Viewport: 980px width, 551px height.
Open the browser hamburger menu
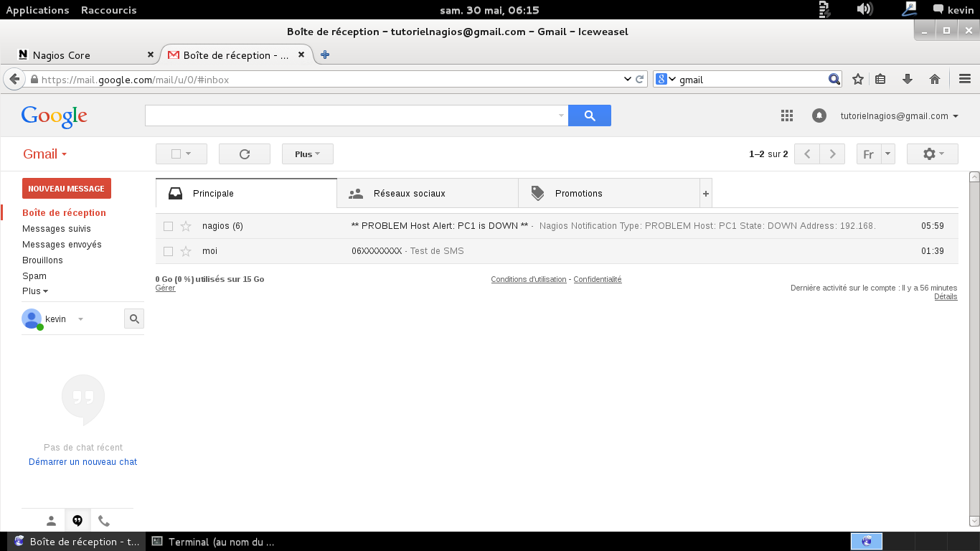pos(965,79)
